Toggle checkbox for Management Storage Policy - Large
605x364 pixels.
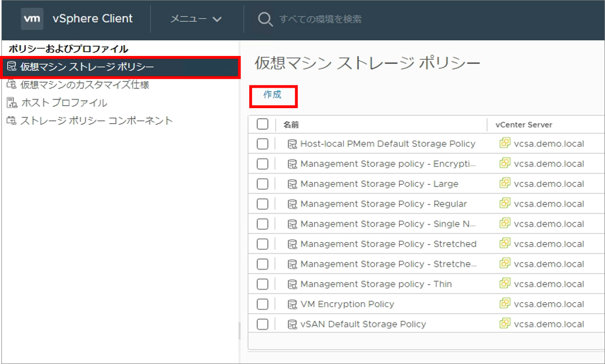click(x=262, y=184)
